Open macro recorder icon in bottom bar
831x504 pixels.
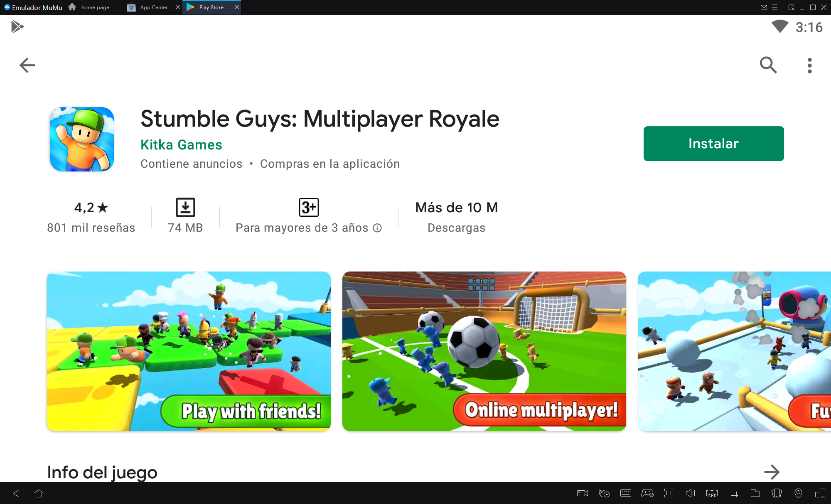click(x=604, y=493)
